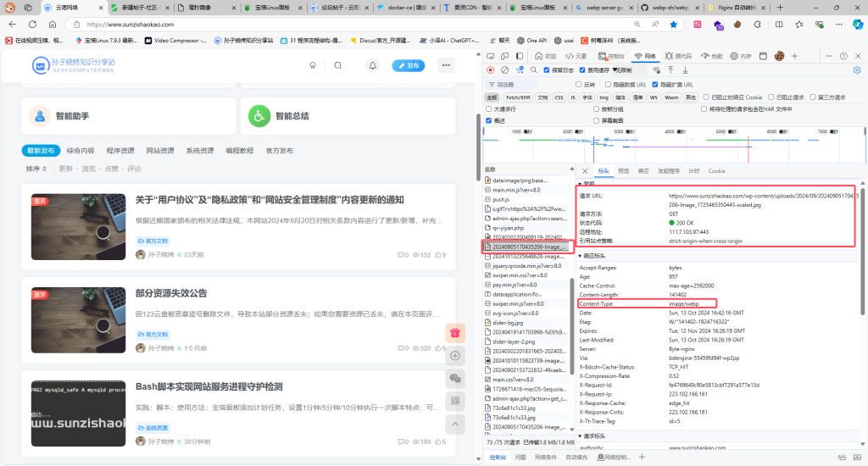The width and height of the screenshot is (868, 466).
Task: Check the 隐藏数据 URL checkbox
Action: click(x=608, y=85)
